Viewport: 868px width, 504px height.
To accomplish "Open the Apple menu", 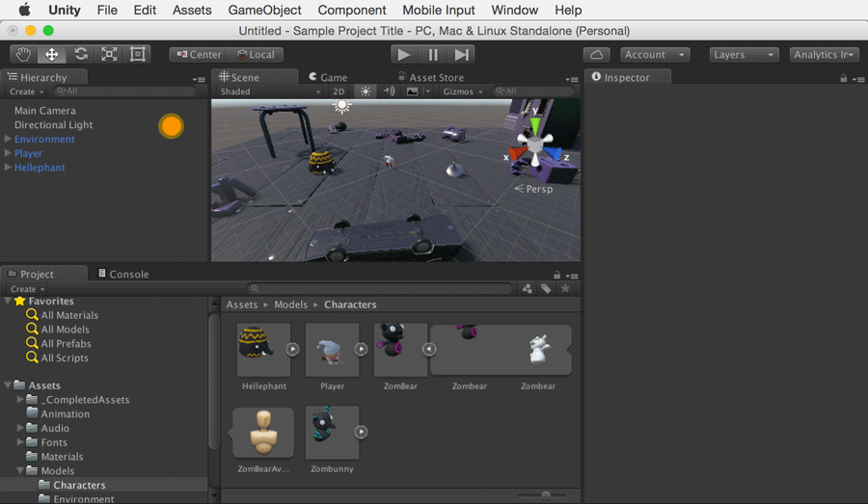I will point(25,10).
